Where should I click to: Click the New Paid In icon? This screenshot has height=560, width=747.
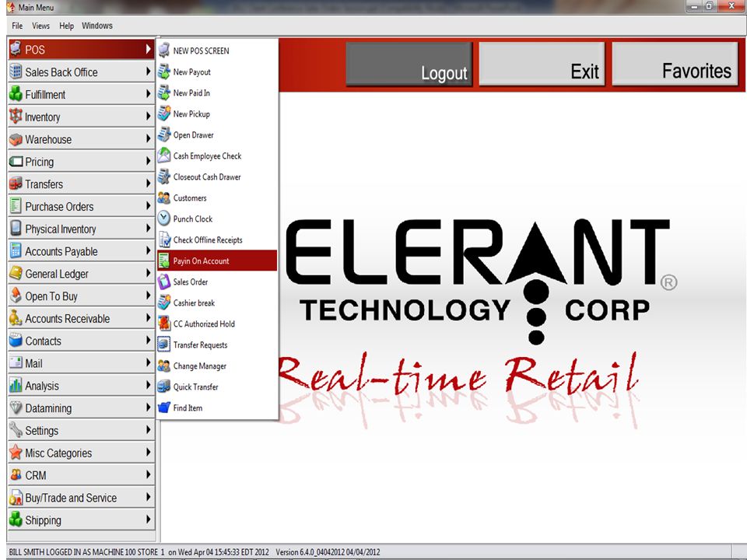tap(164, 93)
